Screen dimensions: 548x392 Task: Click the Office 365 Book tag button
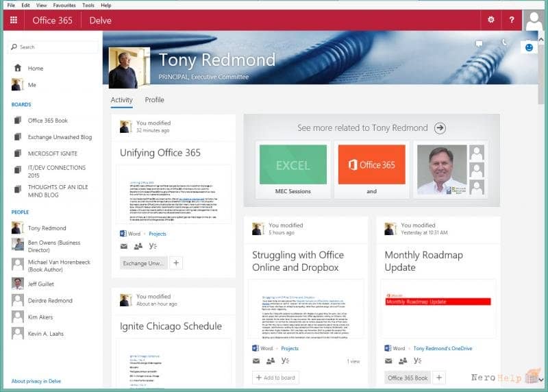(408, 378)
